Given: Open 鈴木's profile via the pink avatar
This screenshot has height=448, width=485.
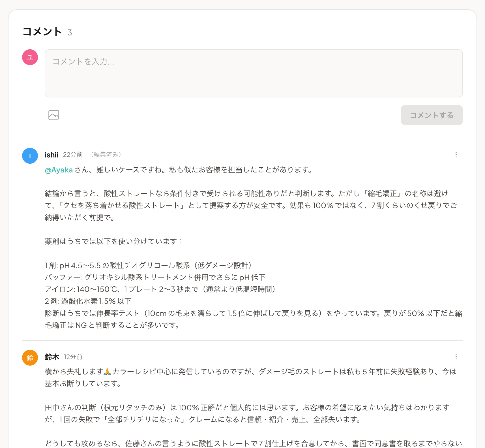Looking at the screenshot, I should 30,358.
